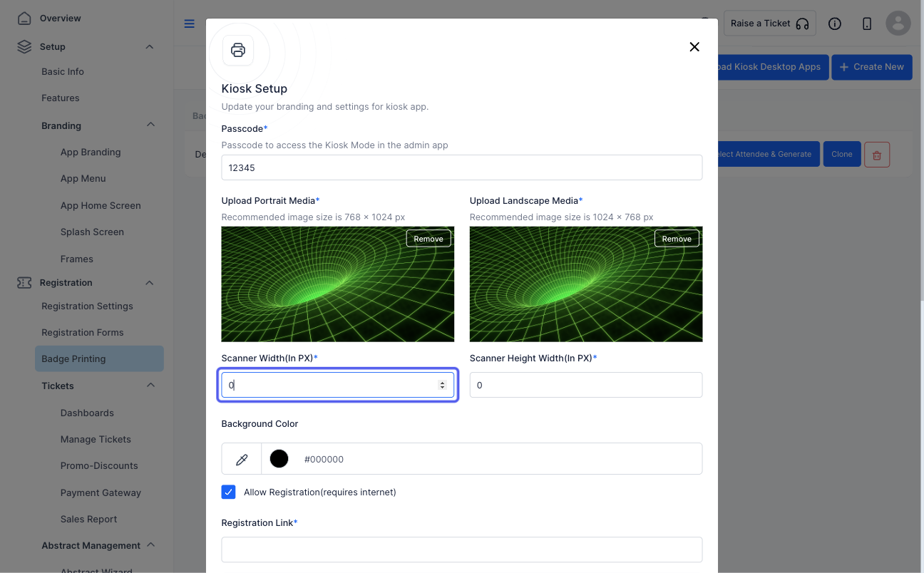924x573 pixels.
Task: Click Raise a Ticket button
Action: 769,24
